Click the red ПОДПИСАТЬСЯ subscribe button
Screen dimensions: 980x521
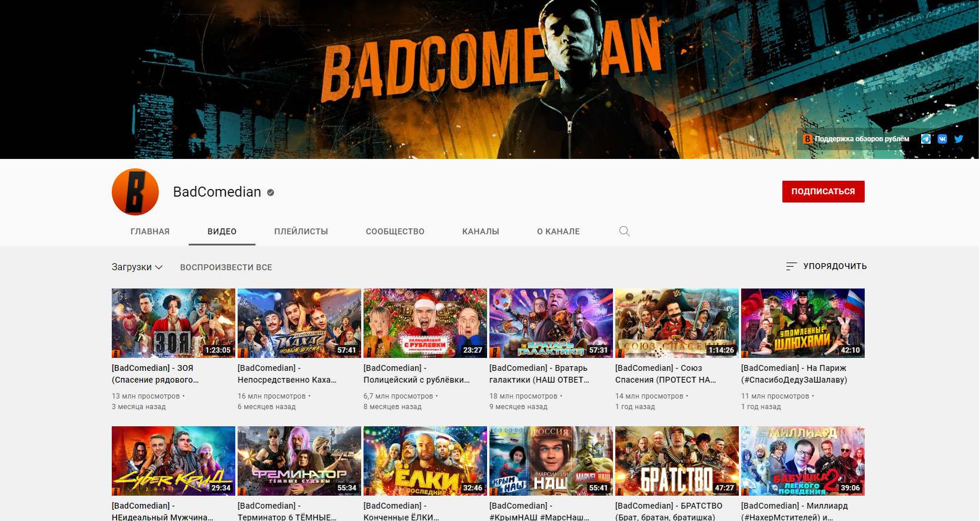tap(824, 191)
